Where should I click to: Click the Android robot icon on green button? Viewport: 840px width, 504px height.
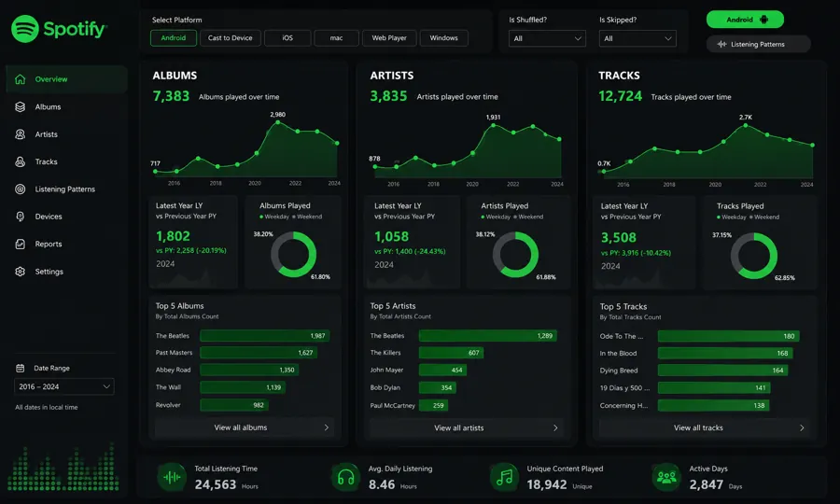click(763, 20)
